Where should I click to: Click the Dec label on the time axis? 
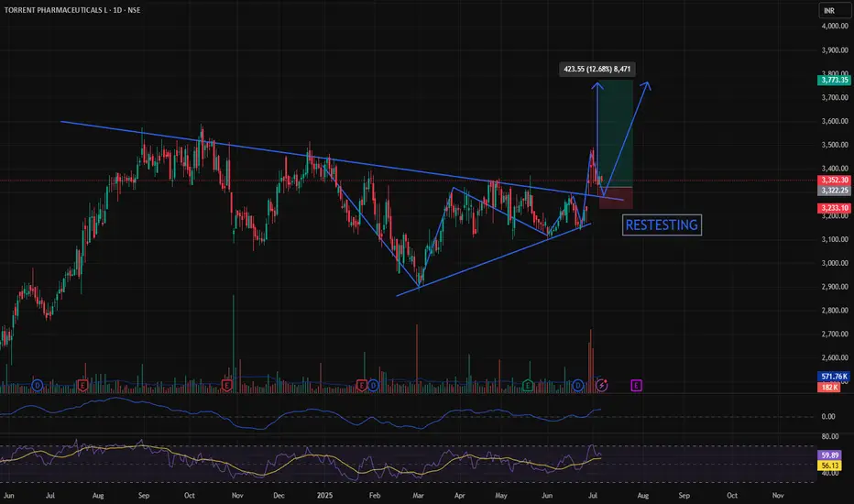point(279,495)
